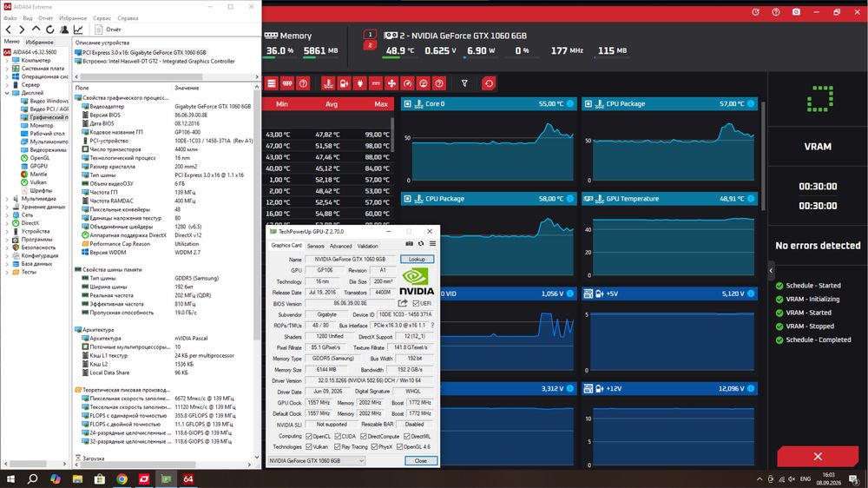Click the GPU-Z refresh icon
Viewport: 868px width, 488px height.
pyautogui.click(x=421, y=244)
